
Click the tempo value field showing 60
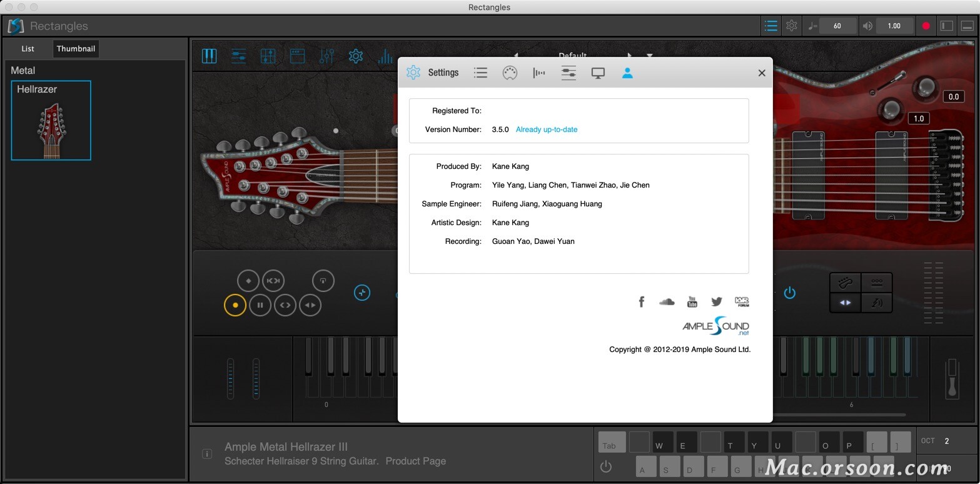click(837, 26)
